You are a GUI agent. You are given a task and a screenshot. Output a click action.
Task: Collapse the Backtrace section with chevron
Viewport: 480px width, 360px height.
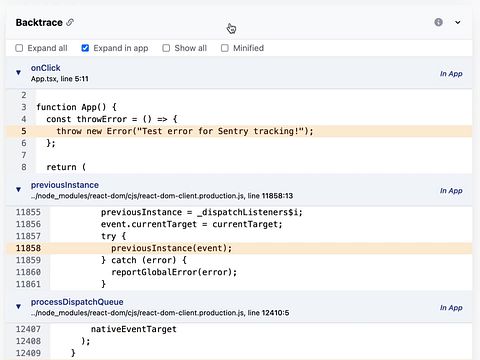point(458,22)
